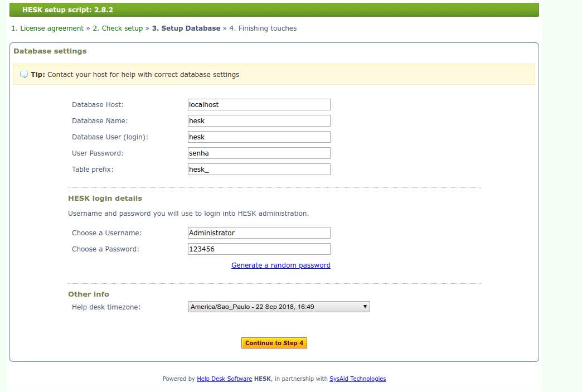This screenshot has height=392, width=582.
Task: Focus the Database Name field
Action: point(259,120)
